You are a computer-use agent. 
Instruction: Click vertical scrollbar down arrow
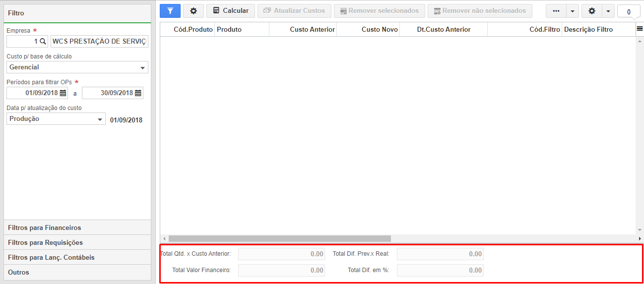640,230
